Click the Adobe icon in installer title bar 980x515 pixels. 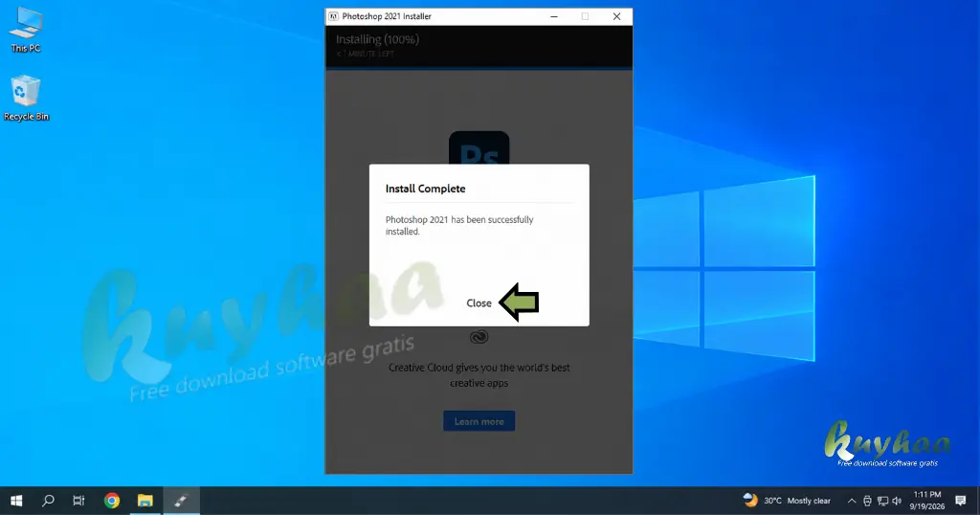[x=333, y=16]
